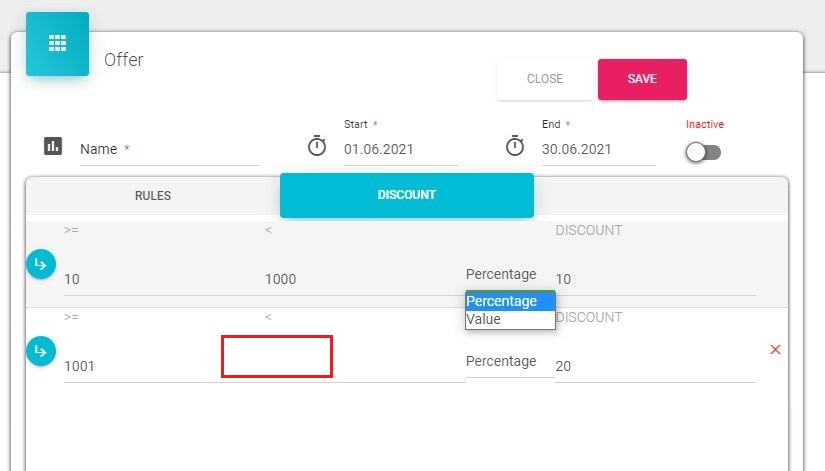
Task: Click the stopwatch icon beside Start date
Action: coord(317,146)
